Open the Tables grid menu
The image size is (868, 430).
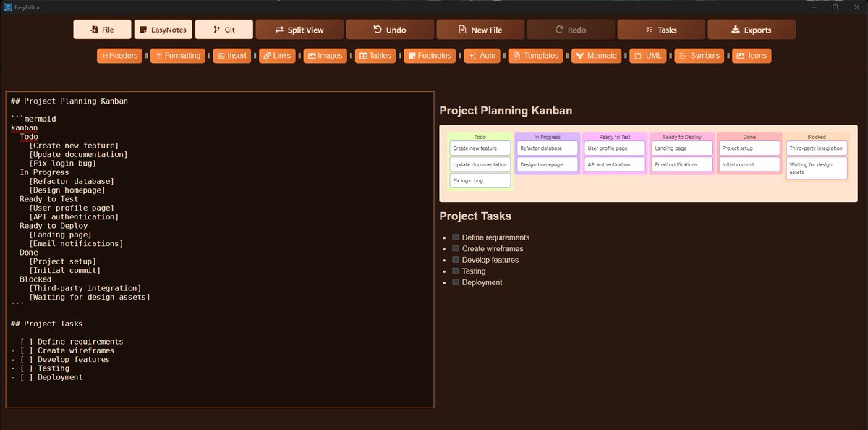point(375,56)
